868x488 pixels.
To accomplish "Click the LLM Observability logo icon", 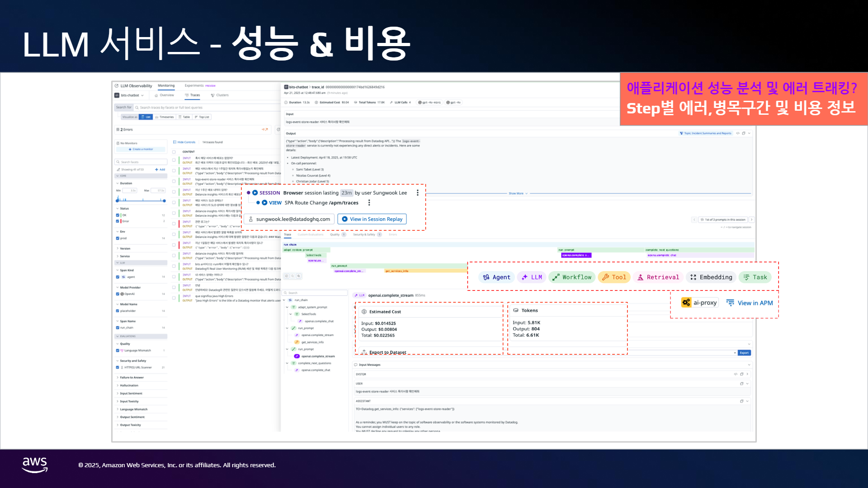I will (117, 86).
